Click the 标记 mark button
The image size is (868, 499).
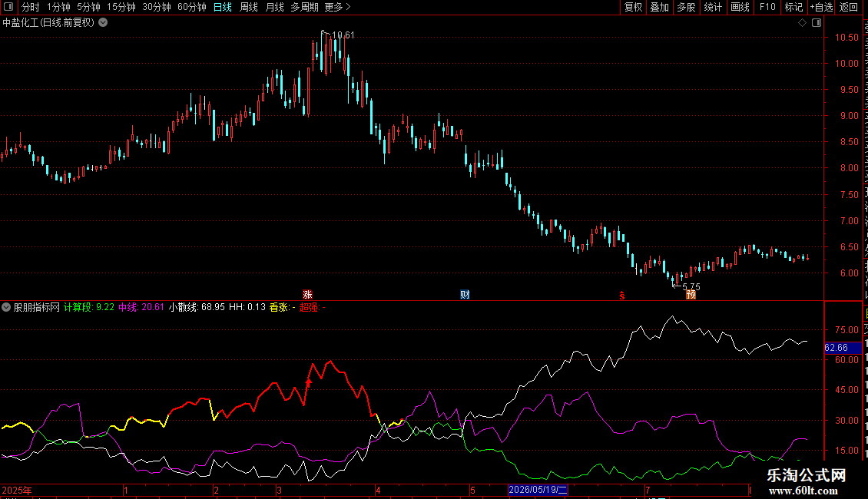tap(793, 7)
